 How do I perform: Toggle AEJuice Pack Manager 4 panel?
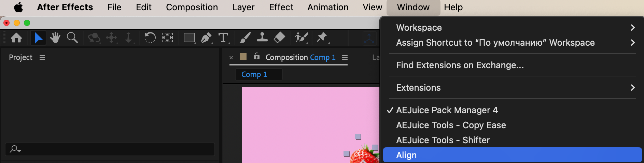[447, 110]
